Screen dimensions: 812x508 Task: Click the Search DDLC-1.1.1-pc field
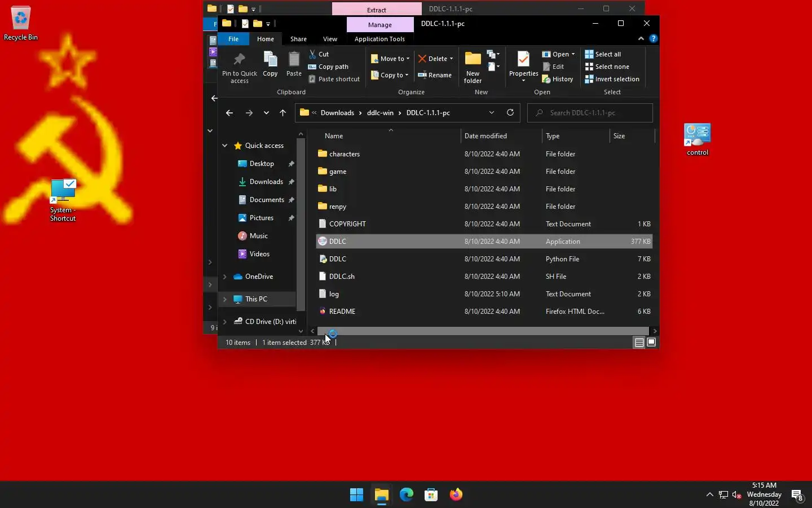point(590,113)
